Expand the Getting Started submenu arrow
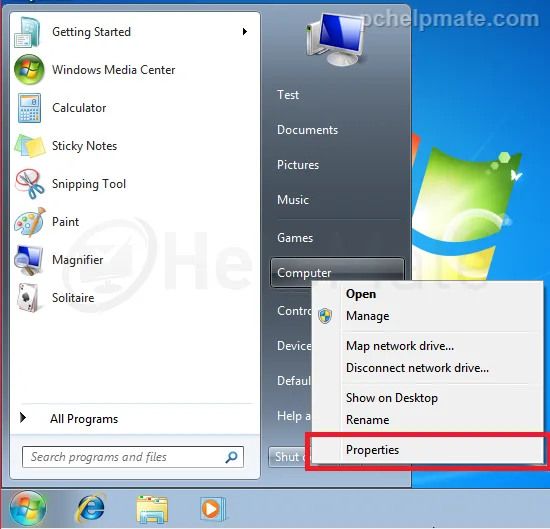The height and width of the screenshot is (529, 550). tap(245, 32)
